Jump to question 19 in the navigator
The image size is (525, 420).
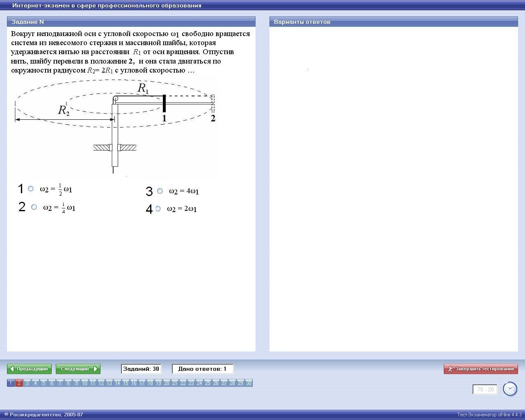158,383
